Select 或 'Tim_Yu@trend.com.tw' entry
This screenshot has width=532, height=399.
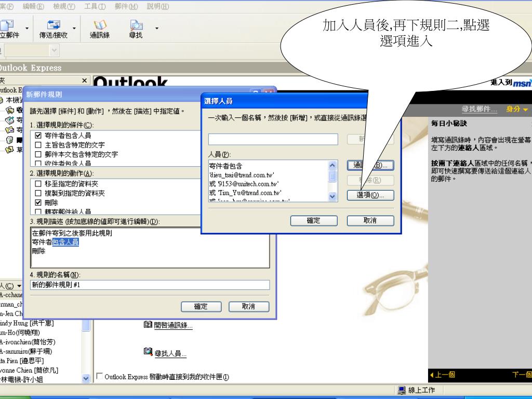(x=245, y=193)
